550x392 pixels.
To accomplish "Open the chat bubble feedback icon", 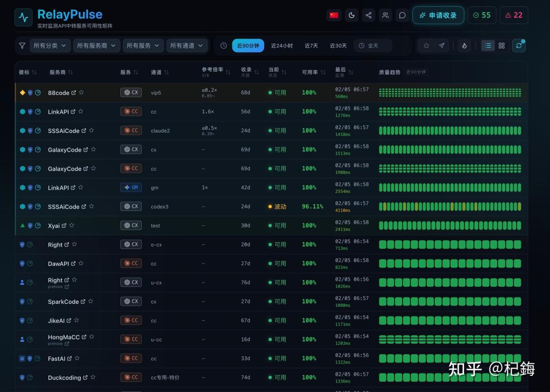I will (x=402, y=15).
